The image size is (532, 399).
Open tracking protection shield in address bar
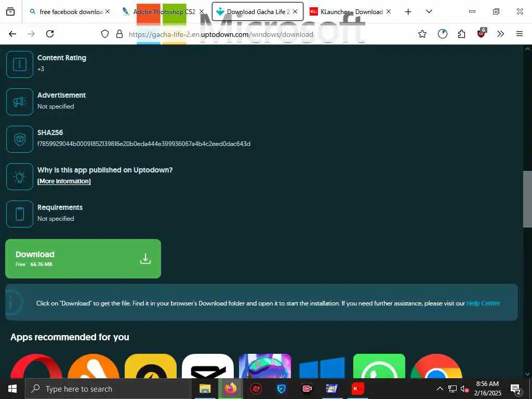click(x=105, y=34)
